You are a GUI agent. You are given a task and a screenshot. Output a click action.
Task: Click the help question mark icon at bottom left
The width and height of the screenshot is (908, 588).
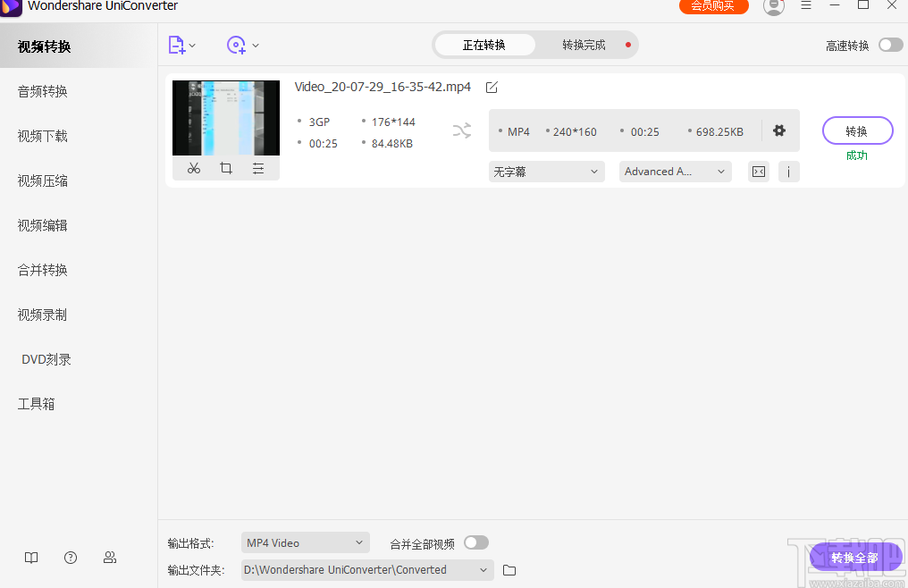tap(71, 557)
